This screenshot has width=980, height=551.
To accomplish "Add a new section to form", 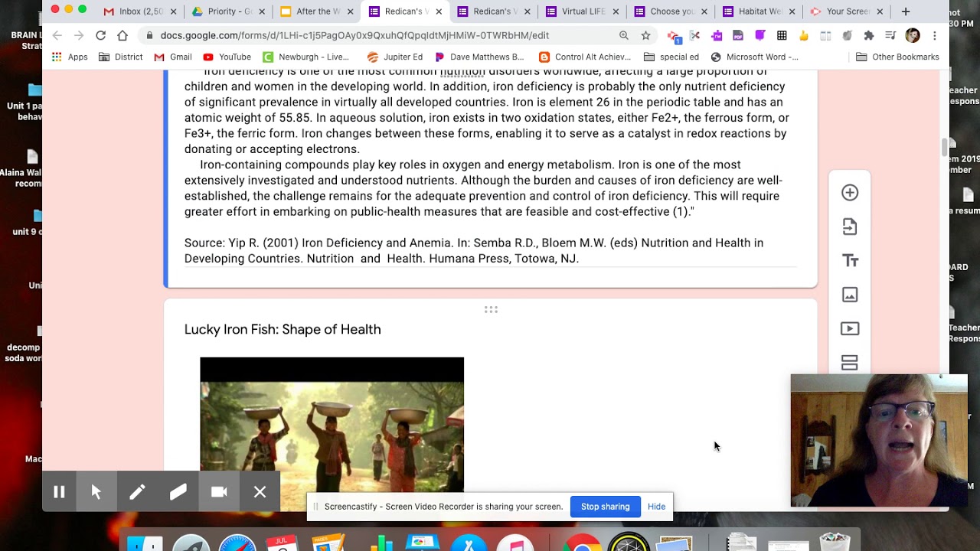I will click(850, 363).
